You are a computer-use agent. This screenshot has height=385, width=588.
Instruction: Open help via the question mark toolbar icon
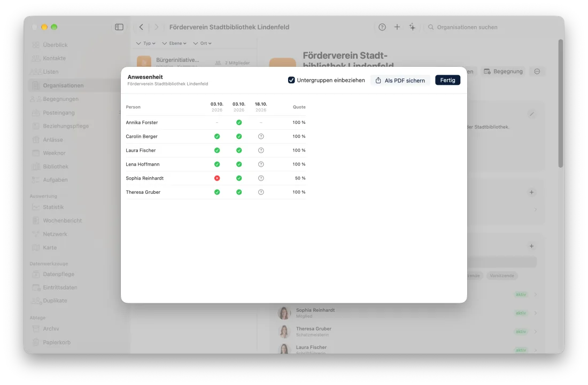[382, 27]
